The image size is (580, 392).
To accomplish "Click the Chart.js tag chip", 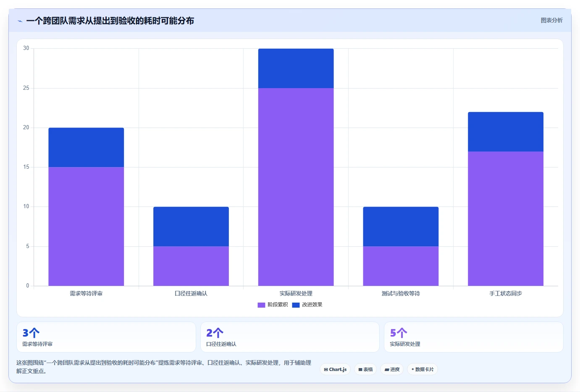I will click(x=335, y=369).
